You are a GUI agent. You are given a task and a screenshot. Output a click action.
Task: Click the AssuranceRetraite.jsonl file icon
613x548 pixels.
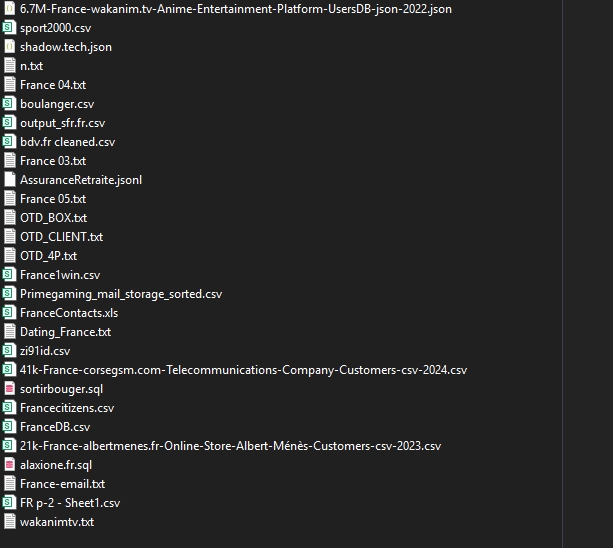click(x=10, y=180)
